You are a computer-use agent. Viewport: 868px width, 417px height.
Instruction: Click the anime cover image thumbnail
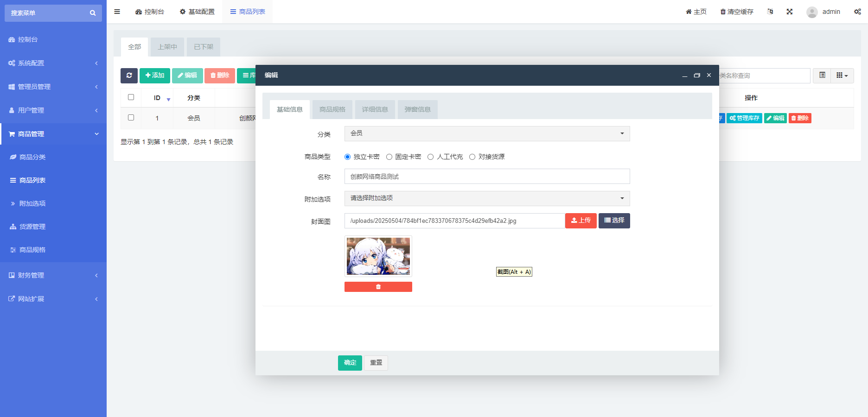(378, 256)
